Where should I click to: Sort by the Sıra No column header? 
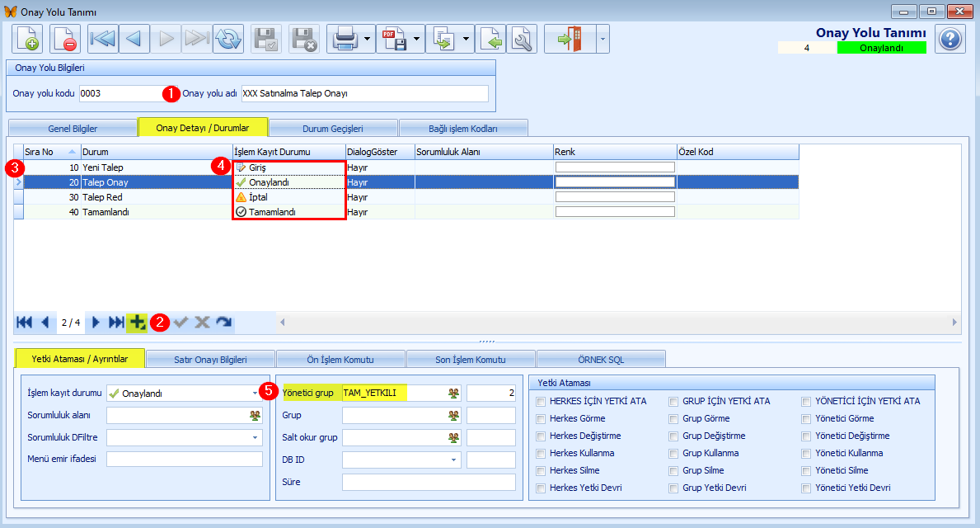50,152
